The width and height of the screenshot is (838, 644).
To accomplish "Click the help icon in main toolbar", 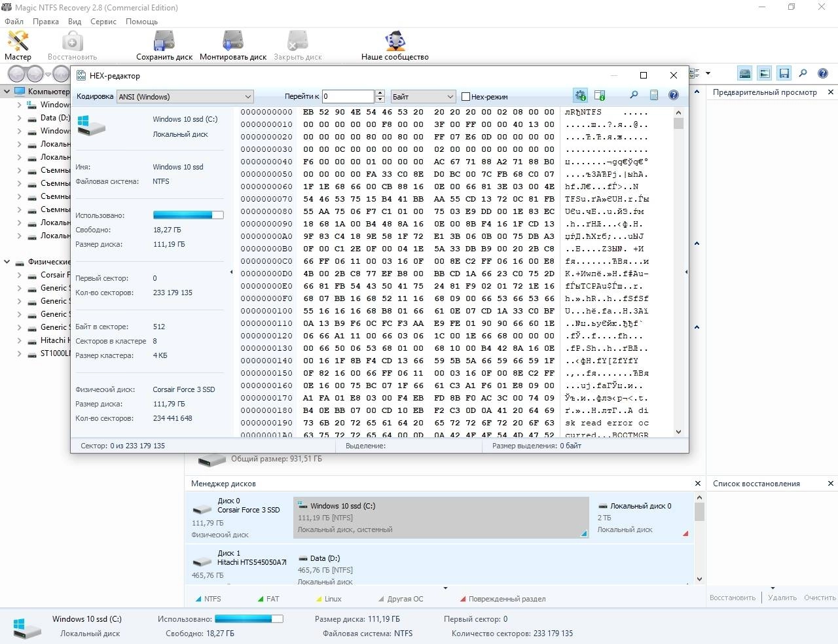I will click(x=823, y=73).
